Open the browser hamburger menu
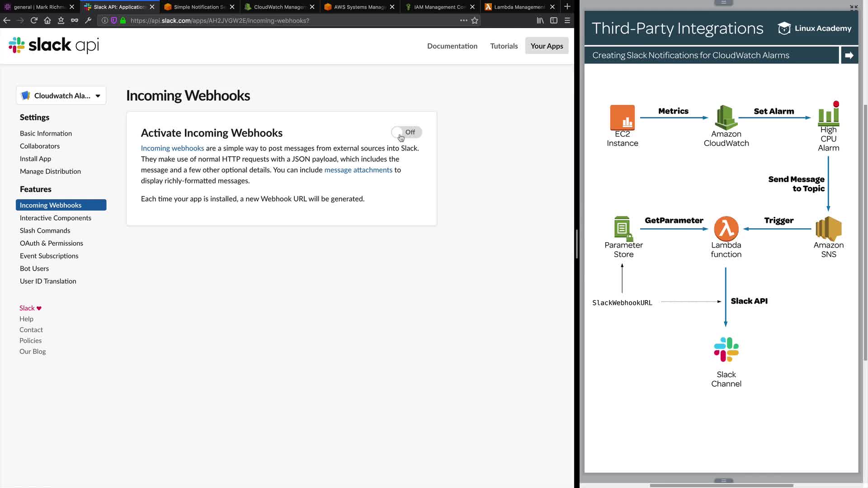The height and width of the screenshot is (488, 868). pos(567,20)
